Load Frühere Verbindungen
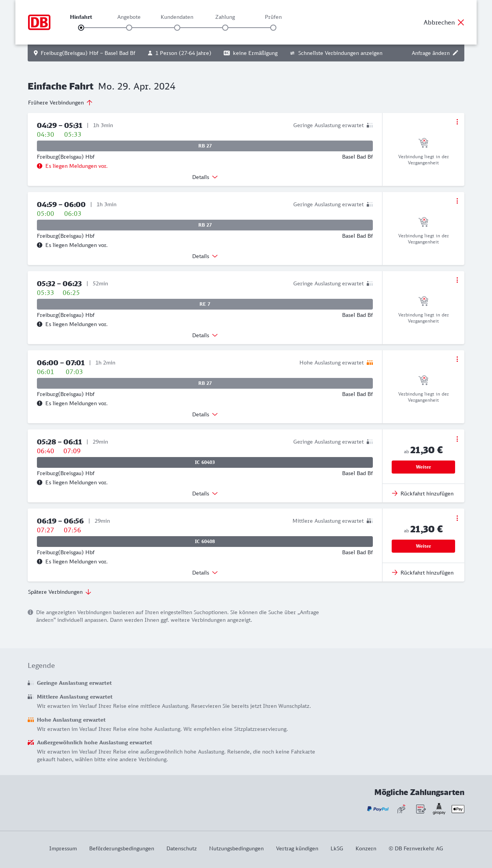Image resolution: width=492 pixels, height=868 pixels. pyautogui.click(x=60, y=103)
